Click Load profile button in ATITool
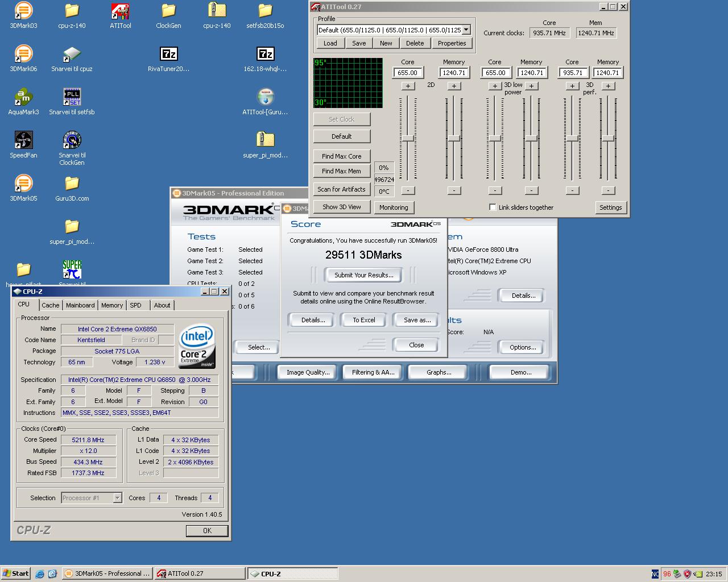Image resolution: width=728 pixels, height=582 pixels. point(330,43)
